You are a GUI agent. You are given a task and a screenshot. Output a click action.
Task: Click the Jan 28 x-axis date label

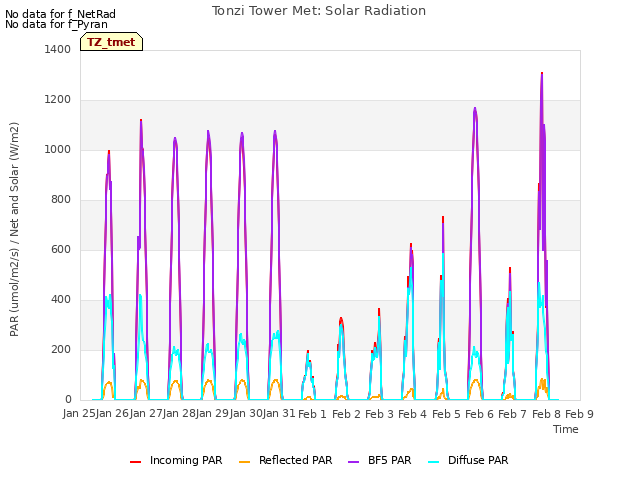(x=179, y=414)
